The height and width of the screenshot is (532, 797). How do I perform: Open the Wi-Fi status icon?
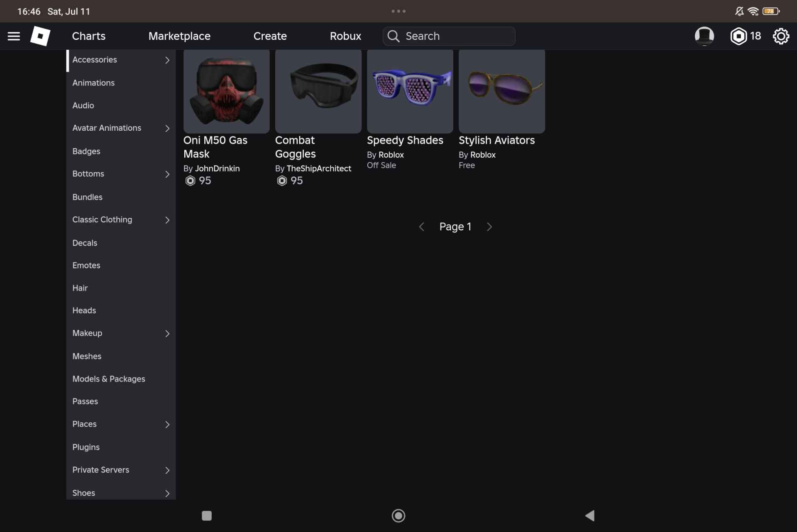(x=753, y=11)
